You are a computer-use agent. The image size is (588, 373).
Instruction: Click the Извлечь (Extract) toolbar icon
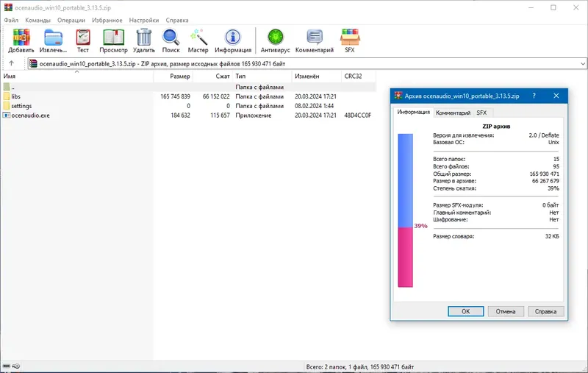coord(53,40)
